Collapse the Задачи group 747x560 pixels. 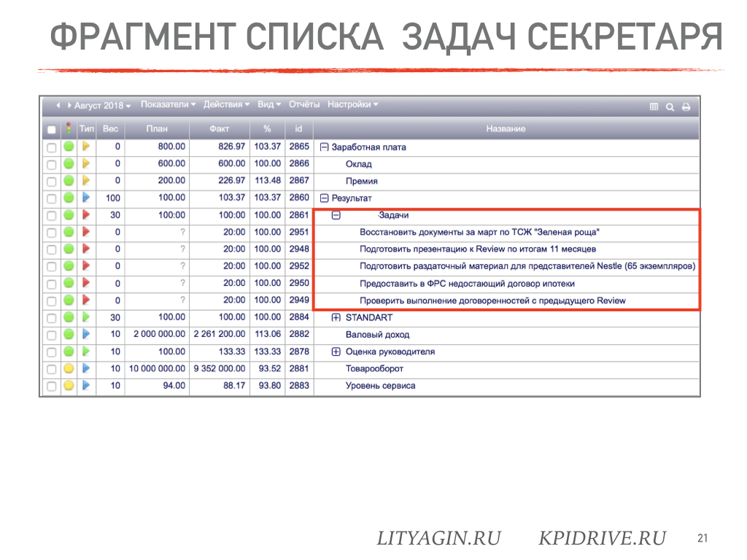pos(336,215)
